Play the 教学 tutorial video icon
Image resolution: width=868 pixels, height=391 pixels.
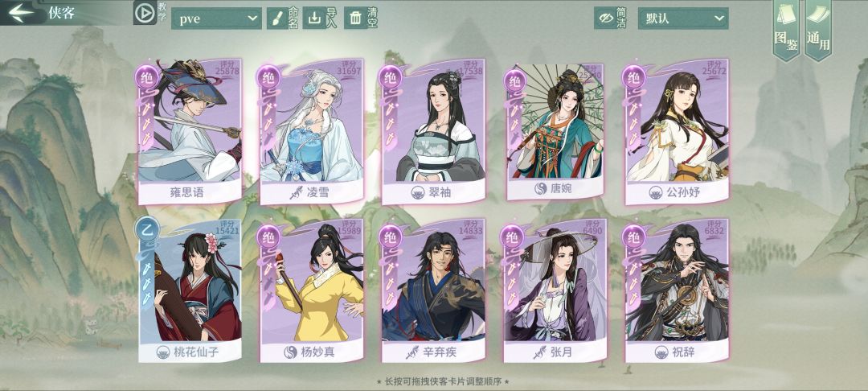tap(145, 14)
